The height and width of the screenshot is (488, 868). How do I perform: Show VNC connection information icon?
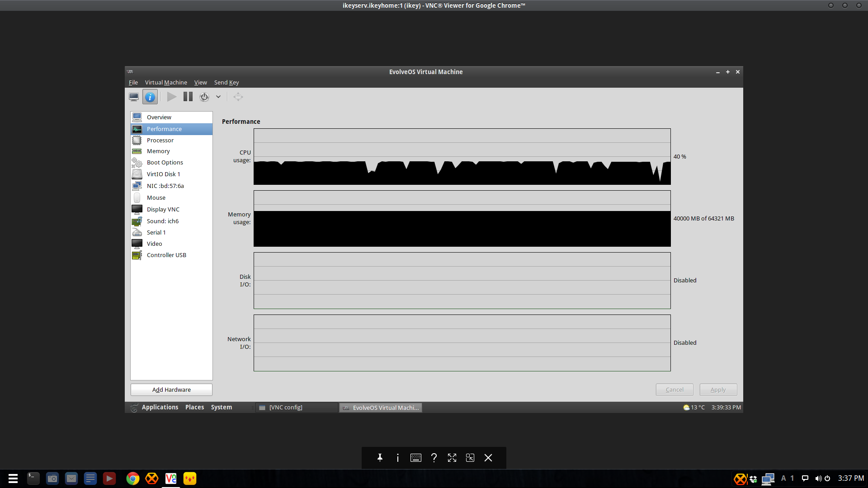[398, 458]
